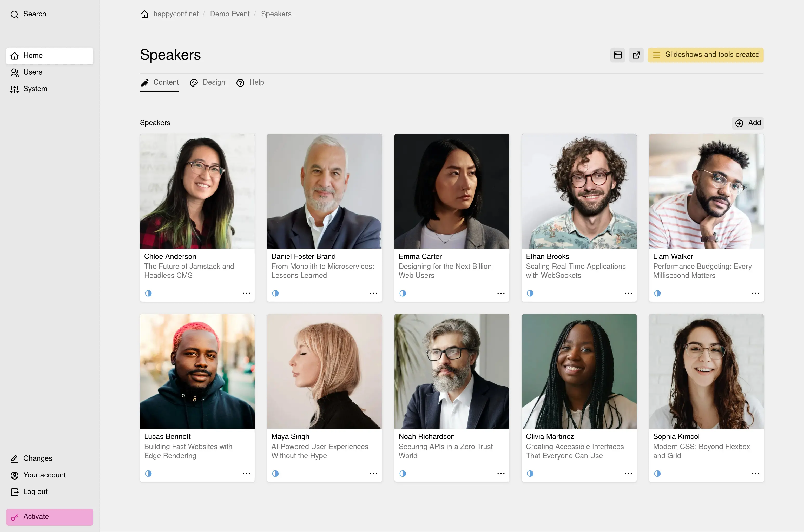This screenshot has height=532, width=804.
Task: Toggle status icon on Lucas Bennett card
Action: 148,473
